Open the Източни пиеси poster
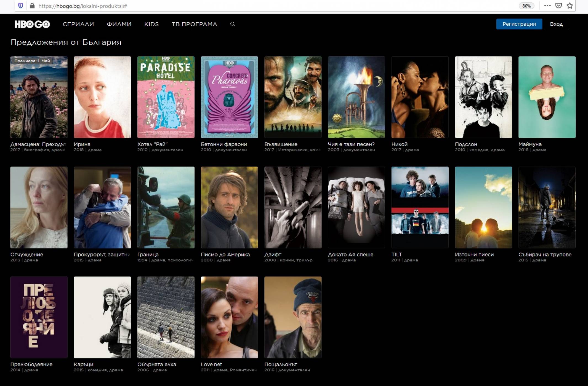588x386 pixels. [x=483, y=207]
